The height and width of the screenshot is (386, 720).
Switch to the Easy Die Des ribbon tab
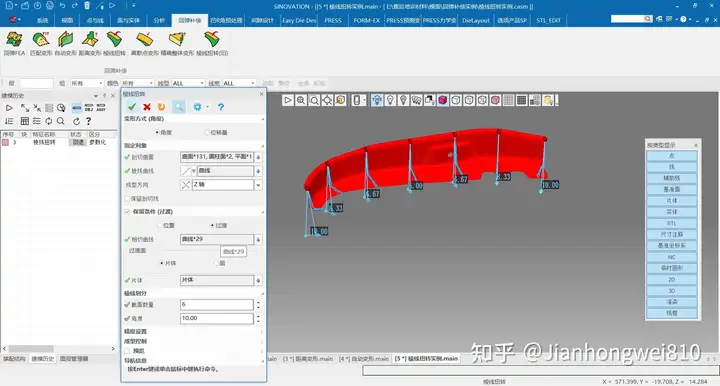tap(299, 20)
